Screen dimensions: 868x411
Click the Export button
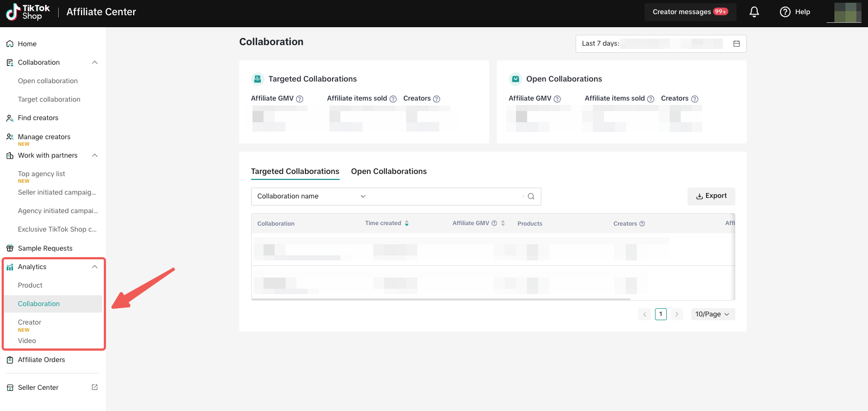(711, 196)
